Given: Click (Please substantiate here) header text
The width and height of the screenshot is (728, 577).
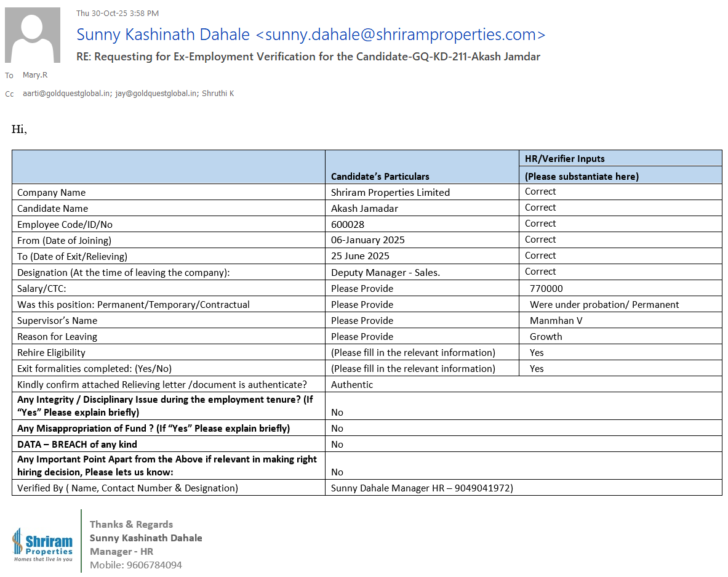Looking at the screenshot, I should [x=582, y=177].
